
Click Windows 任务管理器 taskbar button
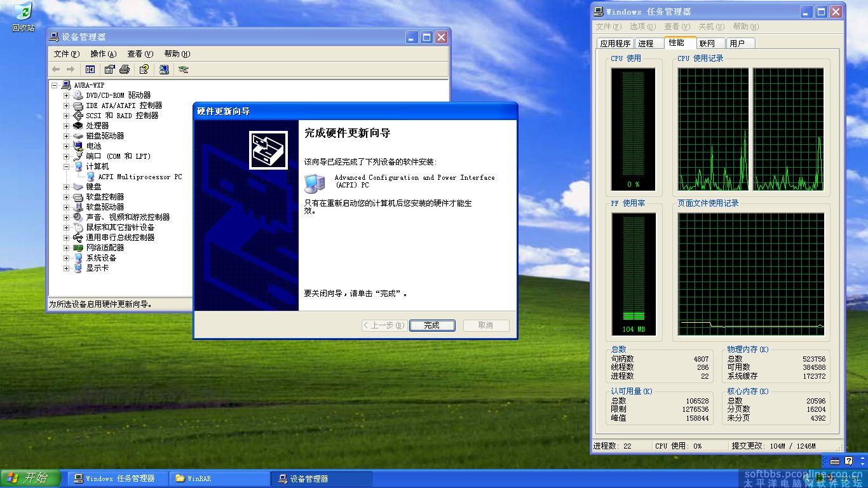pos(119,478)
